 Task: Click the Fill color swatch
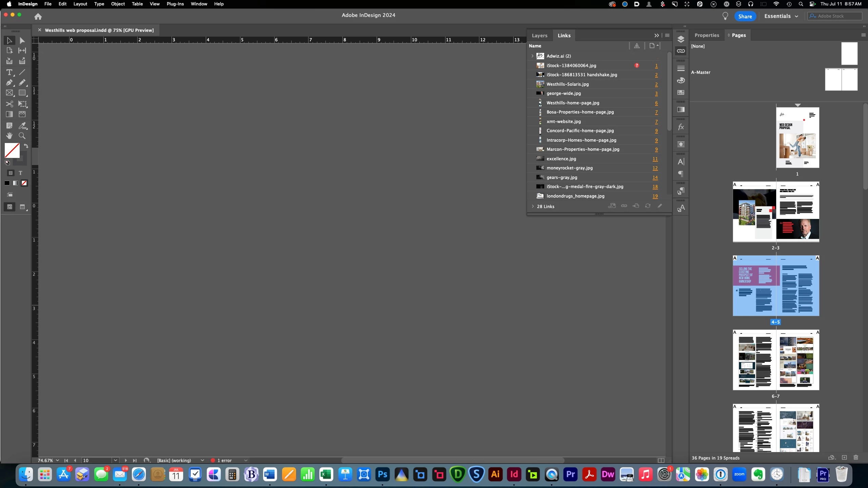[x=12, y=150]
